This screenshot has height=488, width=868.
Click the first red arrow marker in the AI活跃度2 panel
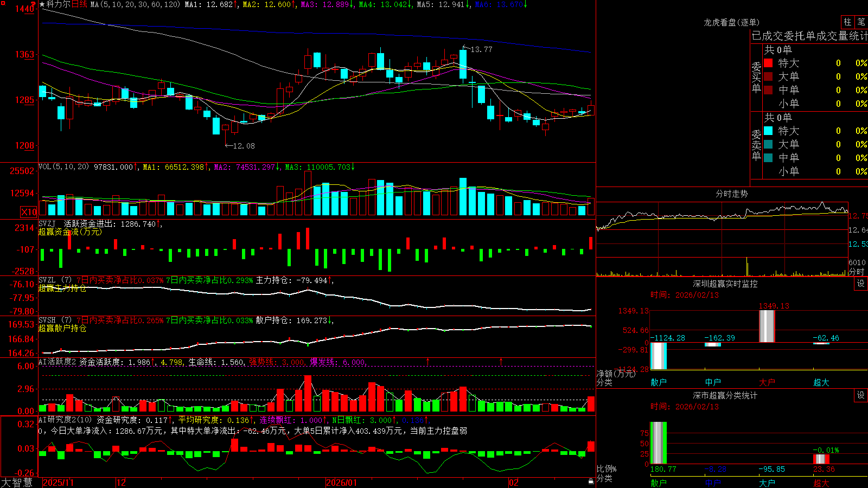pyautogui.click(x=427, y=361)
